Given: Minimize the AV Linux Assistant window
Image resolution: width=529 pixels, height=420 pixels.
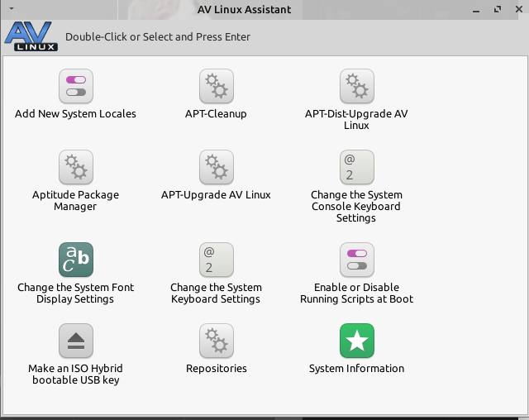Looking at the screenshot, I should click(476, 10).
